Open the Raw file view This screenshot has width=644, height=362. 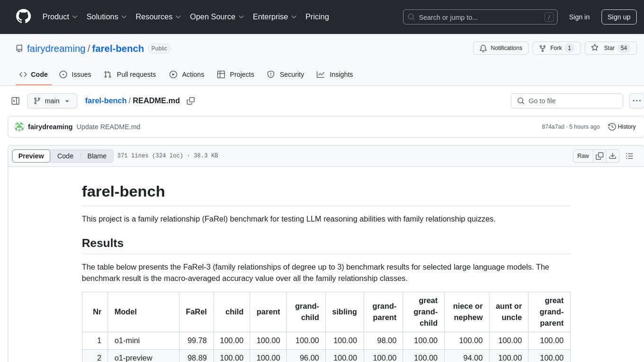583,156
